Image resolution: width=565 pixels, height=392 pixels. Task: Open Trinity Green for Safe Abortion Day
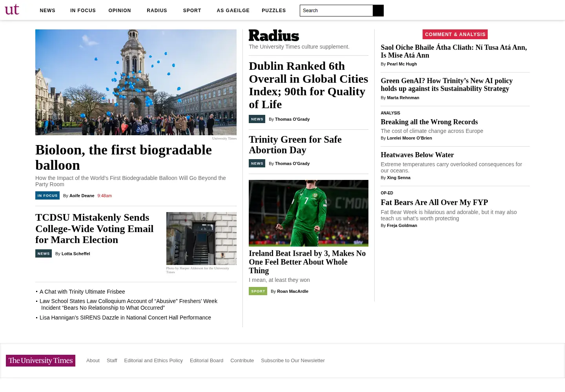coord(295,145)
